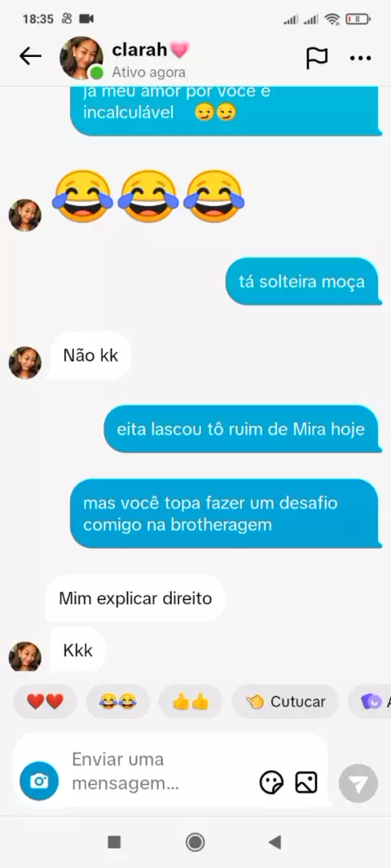Open the image gallery icon
Screen dimensions: 391x868
[306, 783]
